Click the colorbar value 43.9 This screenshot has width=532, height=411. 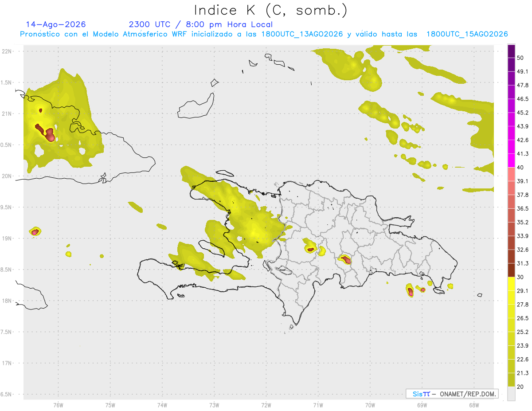pyautogui.click(x=523, y=126)
